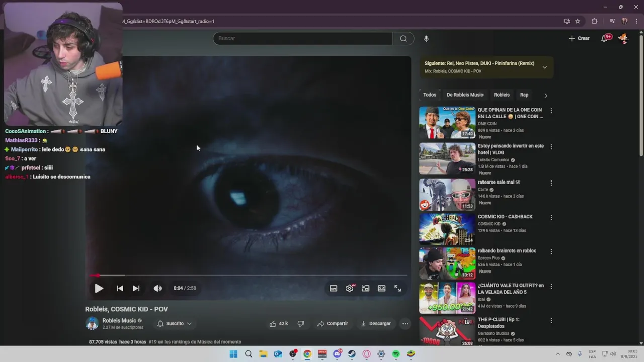The image size is (644, 362).
Task: Toggle theater mode
Action: pos(382,288)
